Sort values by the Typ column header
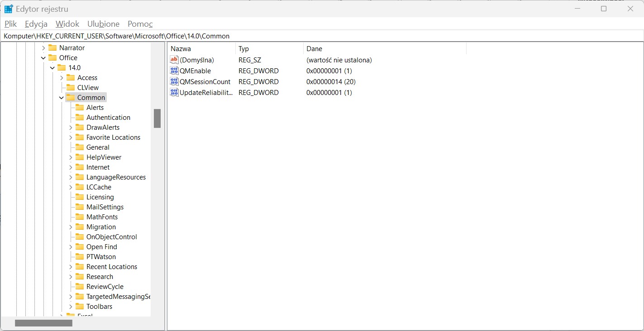 click(269, 49)
